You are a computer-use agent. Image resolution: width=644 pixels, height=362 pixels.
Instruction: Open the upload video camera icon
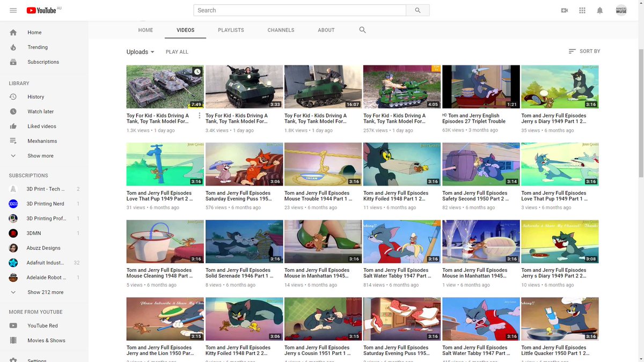click(x=565, y=10)
